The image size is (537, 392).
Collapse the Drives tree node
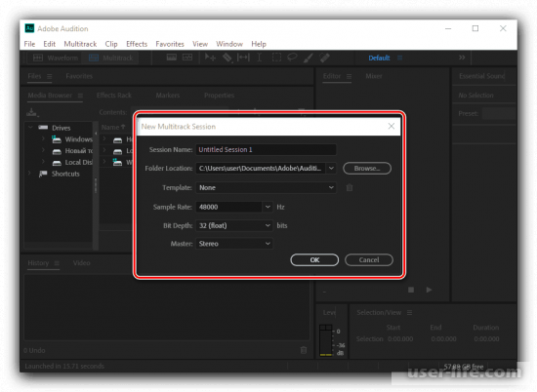click(30, 127)
